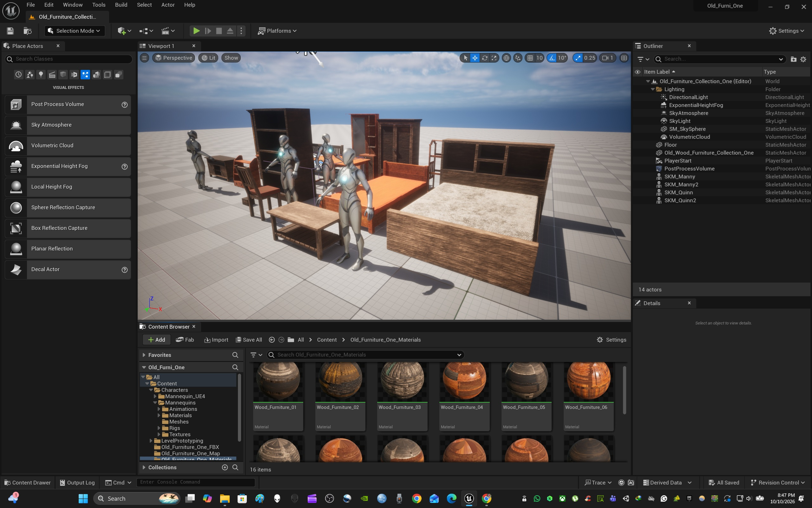Click the viewport Select objects cursor tool
This screenshot has height=508, width=812.
pos(465,58)
